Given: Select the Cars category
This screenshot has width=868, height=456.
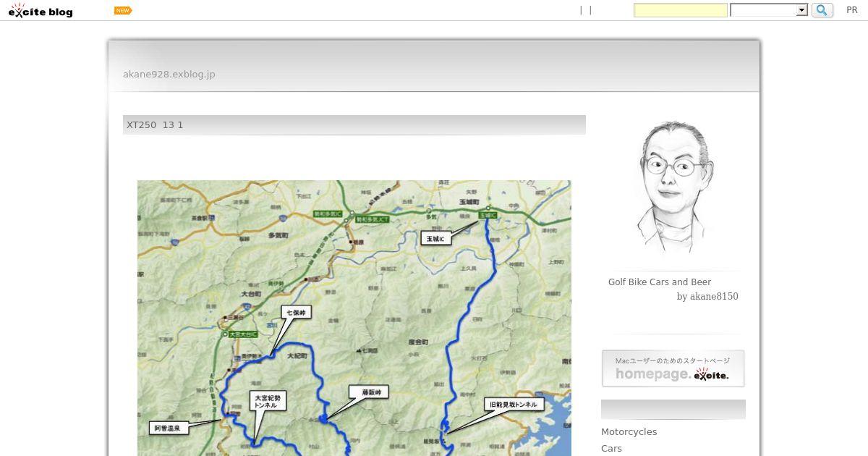Looking at the screenshot, I should coord(611,448).
